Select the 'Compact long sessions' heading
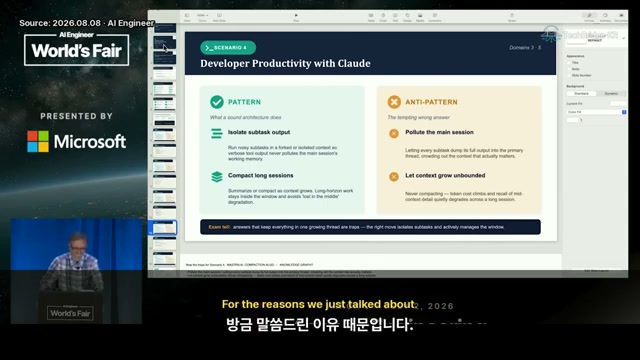This screenshot has height=360, width=640. [x=260, y=176]
